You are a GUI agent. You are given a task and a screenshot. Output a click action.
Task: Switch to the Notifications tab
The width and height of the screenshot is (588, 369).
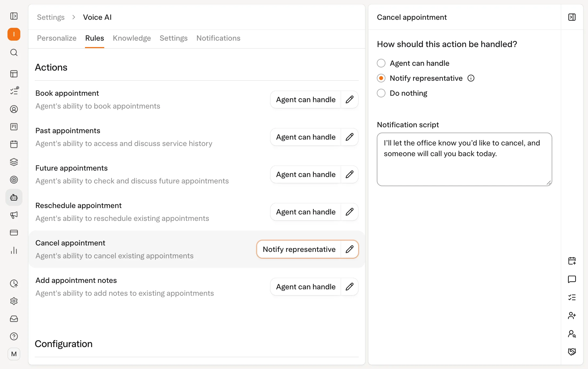pos(218,38)
